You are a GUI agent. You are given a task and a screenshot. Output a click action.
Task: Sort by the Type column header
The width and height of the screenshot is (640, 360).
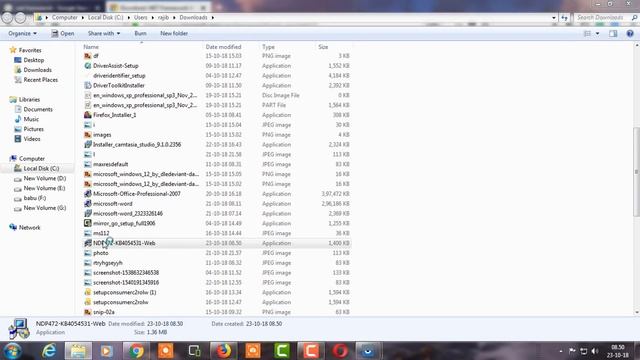pyautogui.click(x=268, y=47)
